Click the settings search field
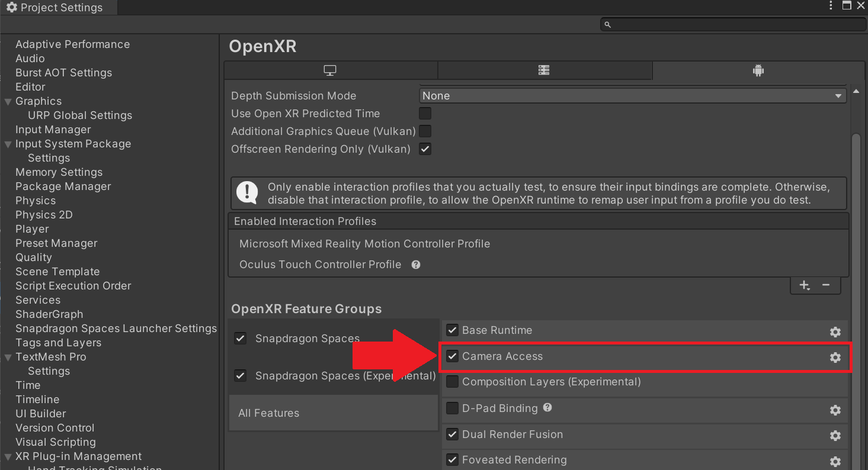 click(734, 24)
